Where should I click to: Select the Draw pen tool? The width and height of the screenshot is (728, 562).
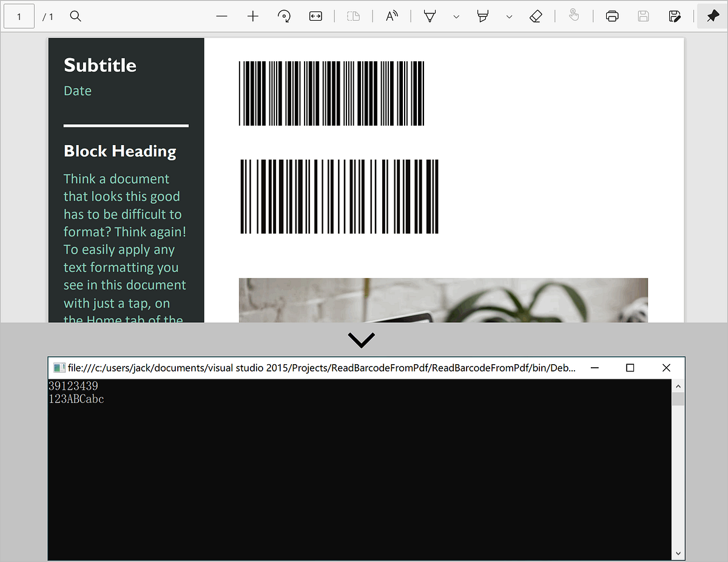coord(430,16)
